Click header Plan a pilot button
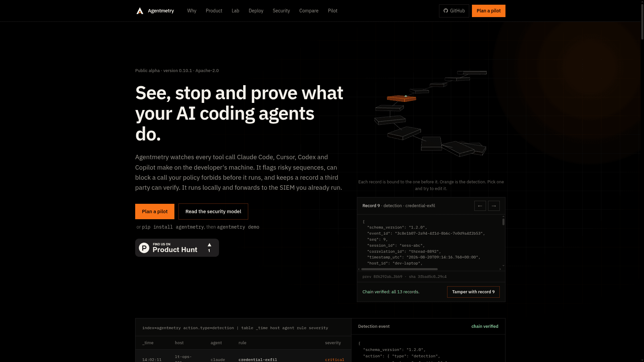Screen dimensions: 644x362 point(488,11)
